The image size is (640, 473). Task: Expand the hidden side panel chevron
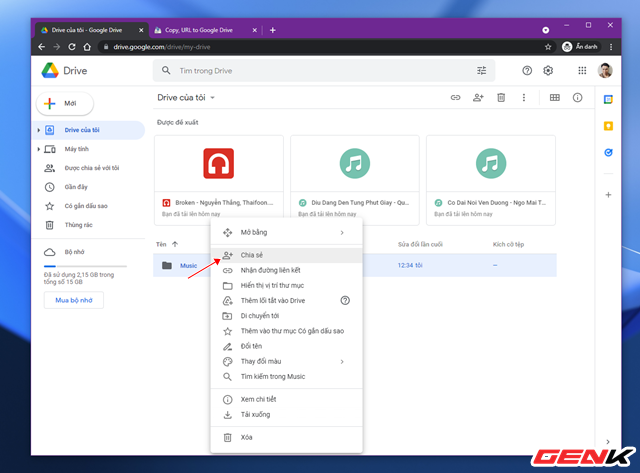[608, 442]
